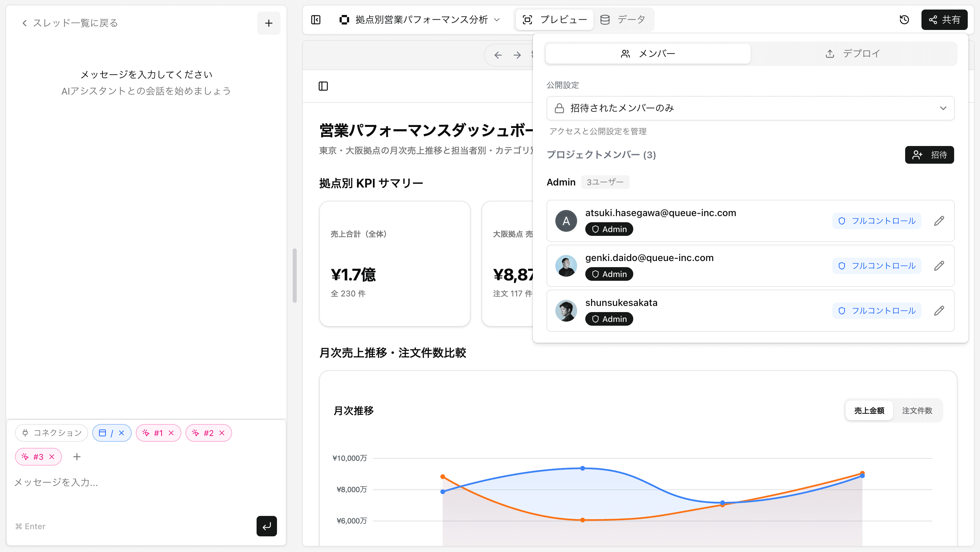Add another context tag with plus icon
This screenshot has width=980, height=552.
click(77, 456)
